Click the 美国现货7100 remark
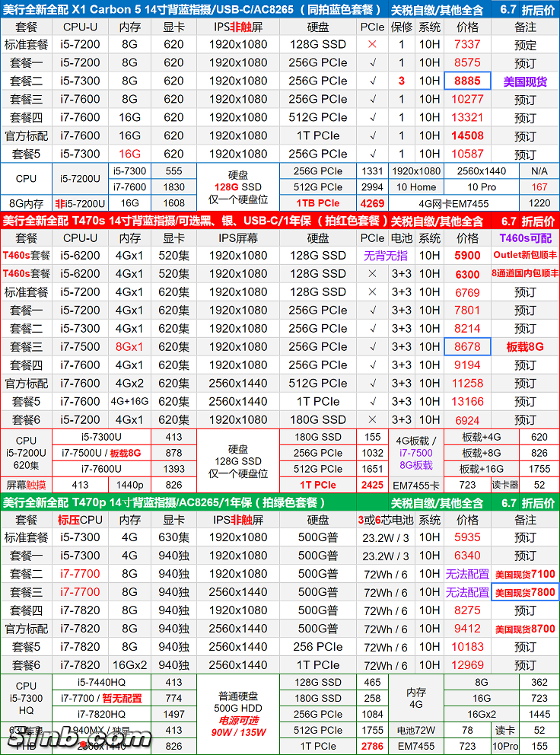The width and height of the screenshot is (560, 755). (525, 574)
